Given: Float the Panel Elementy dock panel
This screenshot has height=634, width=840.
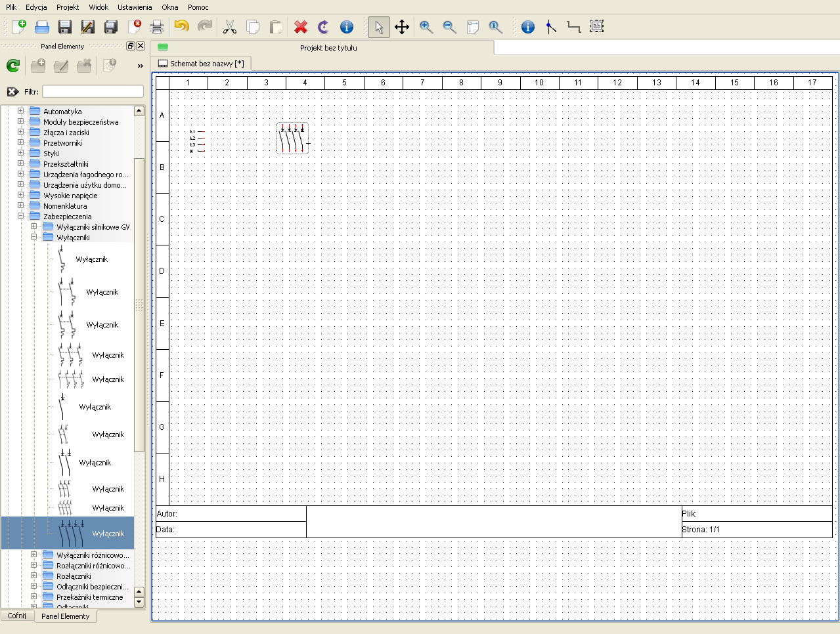Looking at the screenshot, I should (x=130, y=46).
